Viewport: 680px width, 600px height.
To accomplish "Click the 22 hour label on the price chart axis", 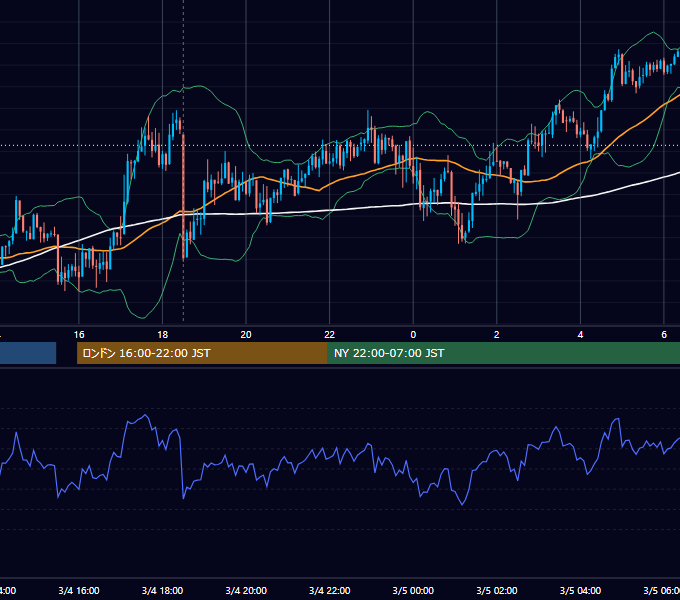I will click(x=330, y=334).
